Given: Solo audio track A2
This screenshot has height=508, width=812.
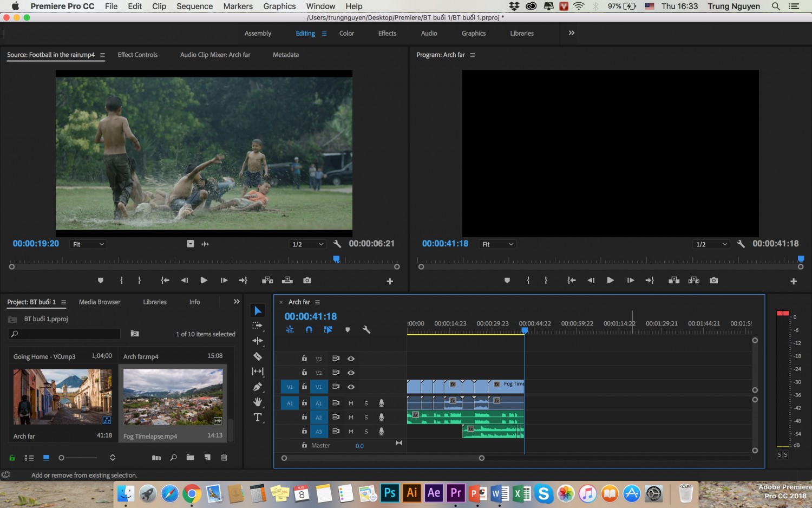Looking at the screenshot, I should click(x=366, y=417).
